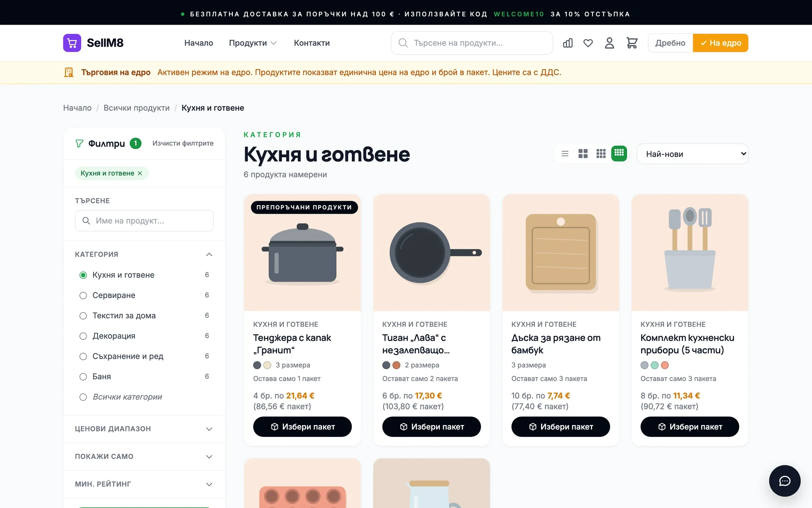
Task: Select the Текстил за дома radio option
Action: (83, 316)
